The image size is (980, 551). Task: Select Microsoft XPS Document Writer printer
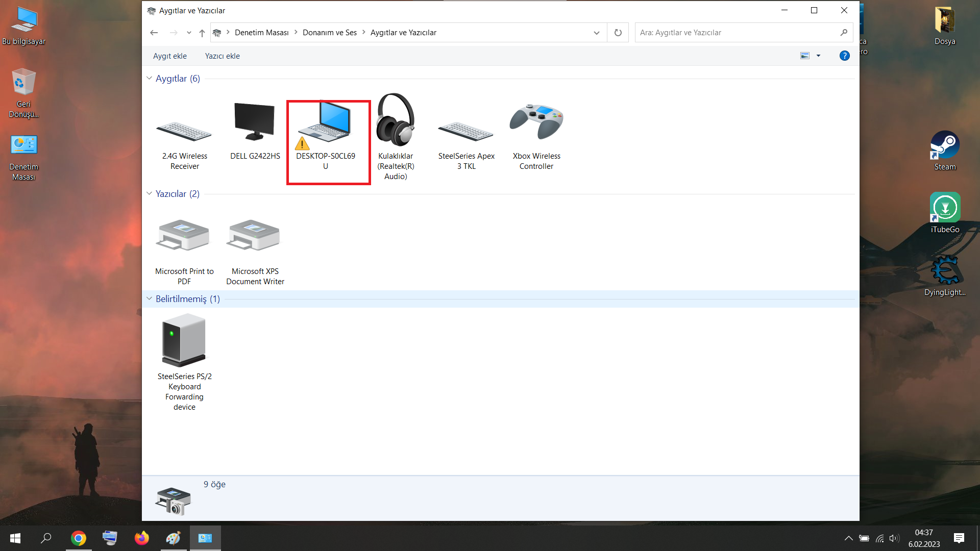pyautogui.click(x=254, y=235)
